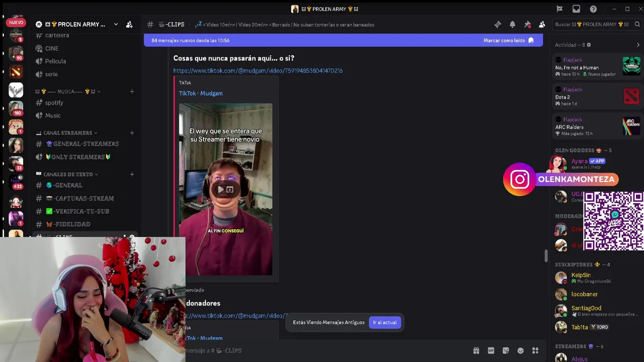
Task: Expand the PROLEN ARMY server dropdown
Action: pos(116,24)
